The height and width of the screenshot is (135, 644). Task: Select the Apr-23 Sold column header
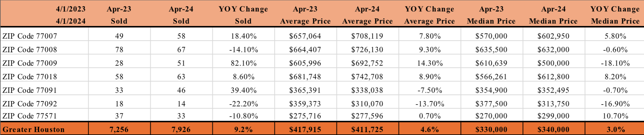point(119,15)
